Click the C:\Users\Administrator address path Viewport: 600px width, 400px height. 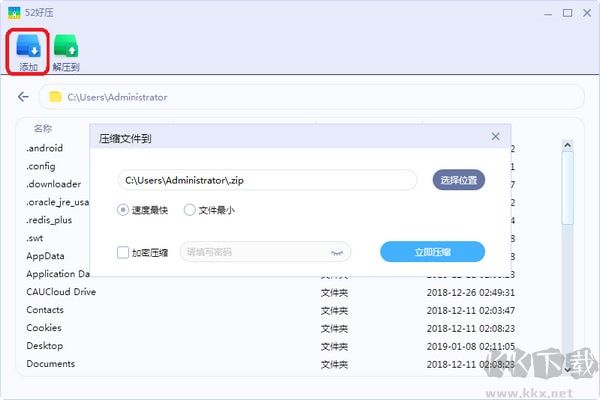[x=117, y=97]
